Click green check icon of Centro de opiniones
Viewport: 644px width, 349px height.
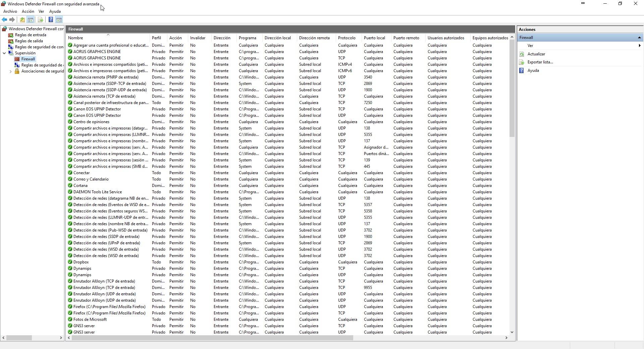70,122
